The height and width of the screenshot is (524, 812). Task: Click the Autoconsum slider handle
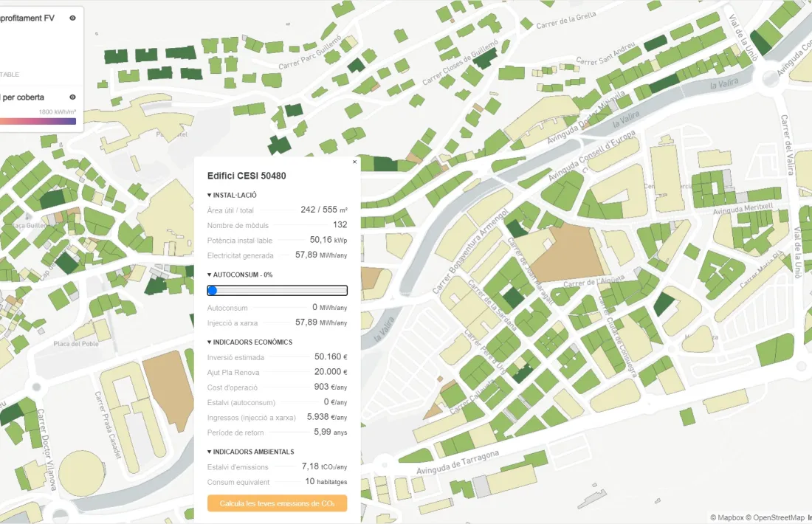[212, 290]
